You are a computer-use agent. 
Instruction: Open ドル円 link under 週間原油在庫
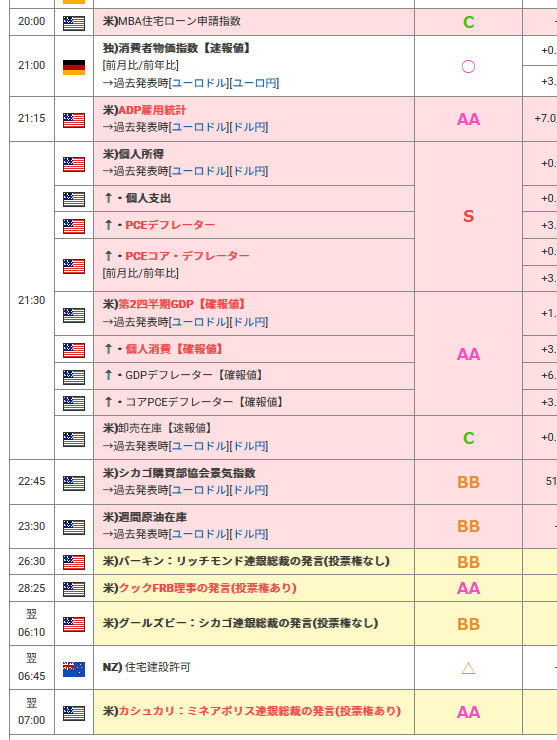point(249,534)
